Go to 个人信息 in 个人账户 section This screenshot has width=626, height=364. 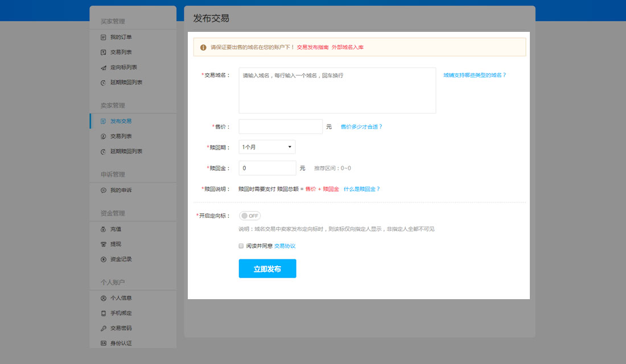[121, 298]
